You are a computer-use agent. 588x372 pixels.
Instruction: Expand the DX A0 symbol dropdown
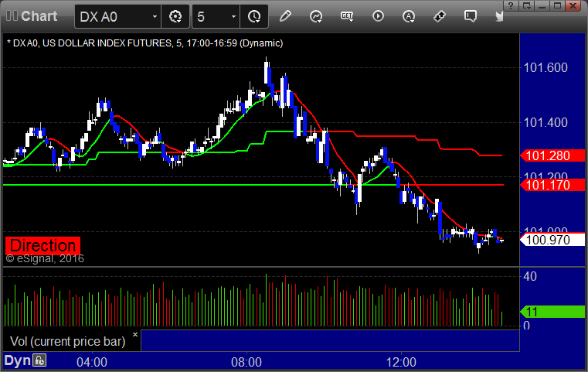click(x=155, y=16)
